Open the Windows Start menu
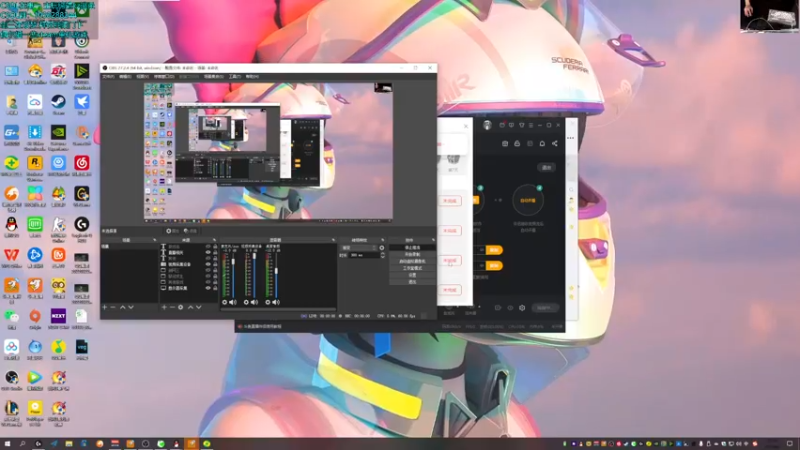This screenshot has height=450, width=800. click(7, 444)
